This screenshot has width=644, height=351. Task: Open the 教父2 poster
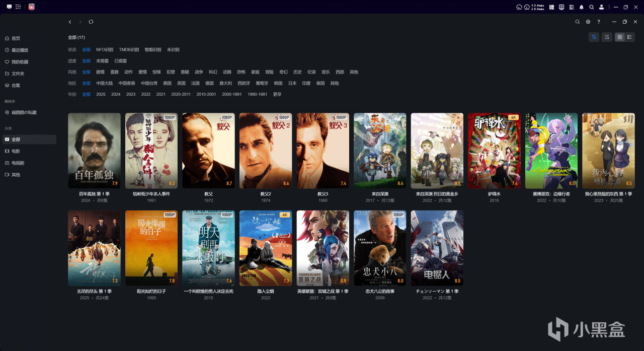[x=266, y=151]
